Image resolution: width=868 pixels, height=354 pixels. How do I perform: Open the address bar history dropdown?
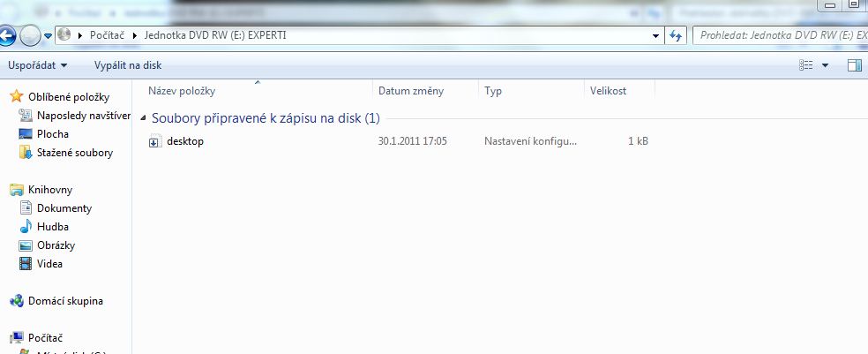[656, 36]
